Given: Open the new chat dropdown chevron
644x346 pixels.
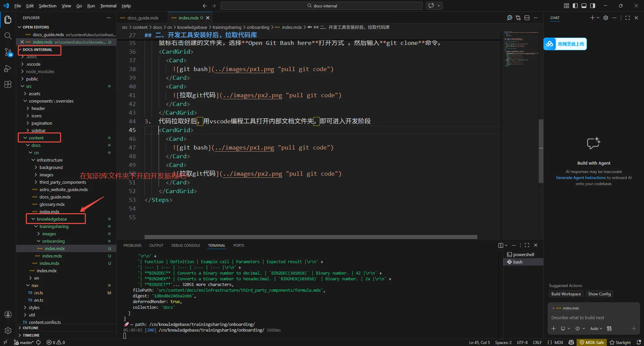Looking at the screenshot, I should (598, 18).
